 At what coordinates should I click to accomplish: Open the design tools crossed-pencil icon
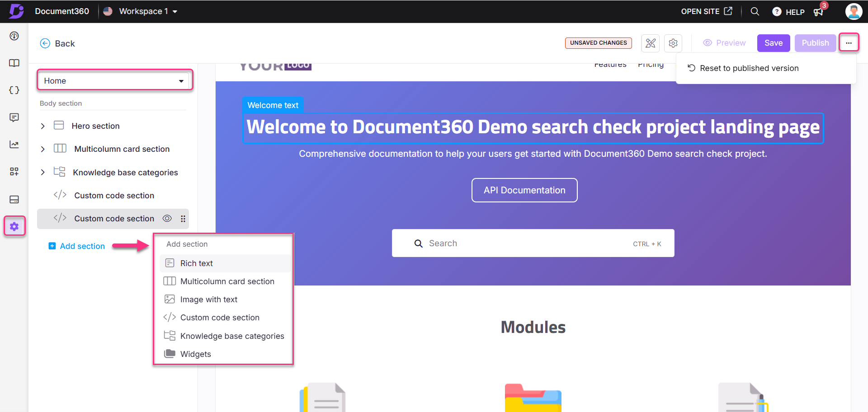[x=651, y=43]
